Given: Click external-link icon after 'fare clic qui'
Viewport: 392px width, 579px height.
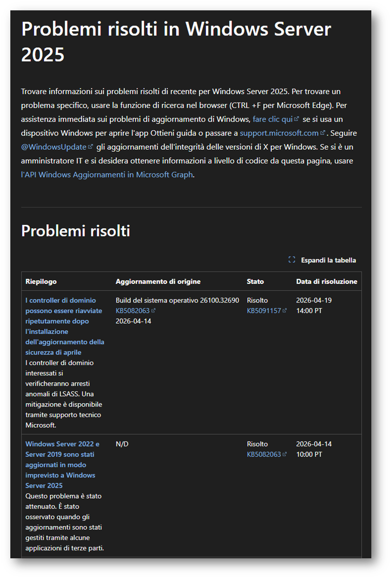Looking at the screenshot, I should [x=296, y=119].
